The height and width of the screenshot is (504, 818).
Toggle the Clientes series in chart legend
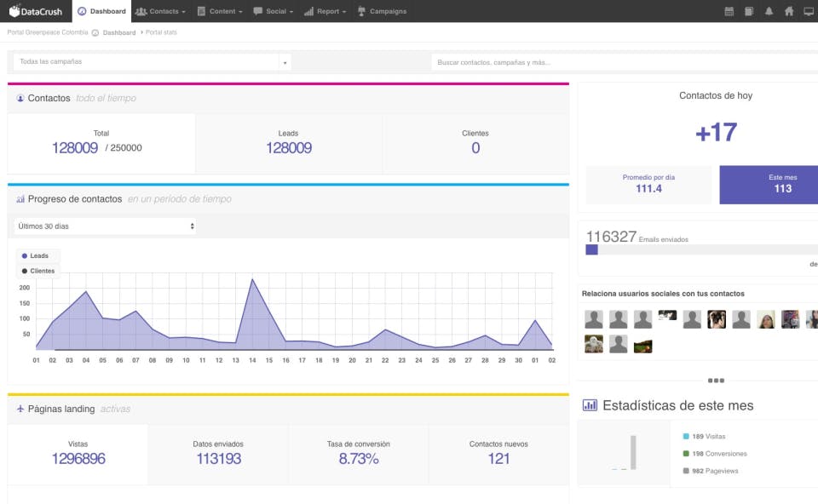coord(38,271)
